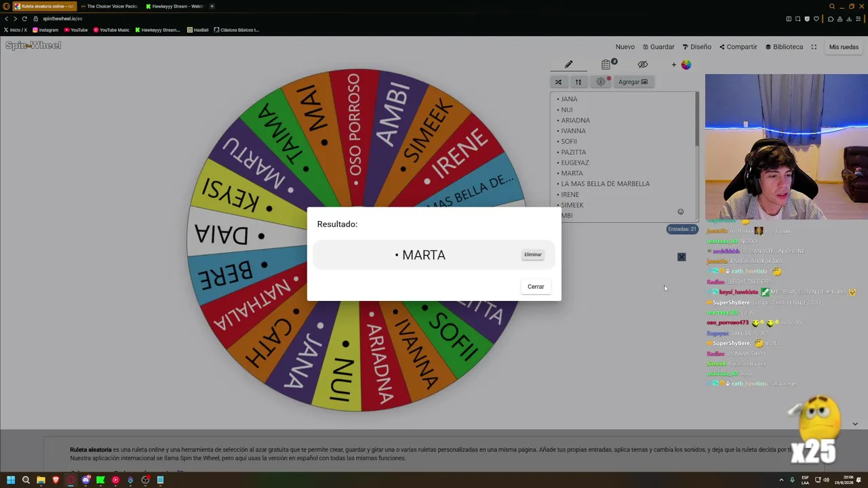
Task: Shuffle the entries list
Action: (558, 82)
